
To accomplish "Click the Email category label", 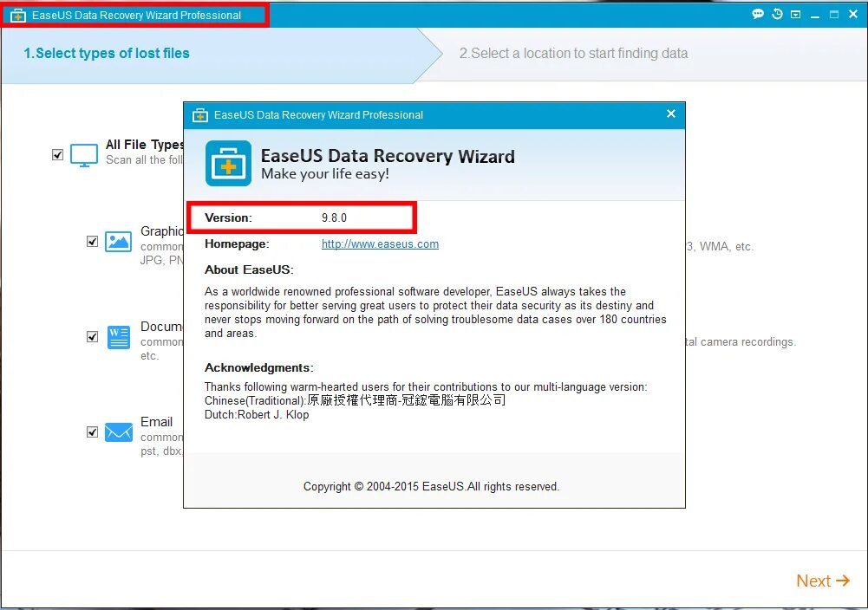I will click(157, 422).
